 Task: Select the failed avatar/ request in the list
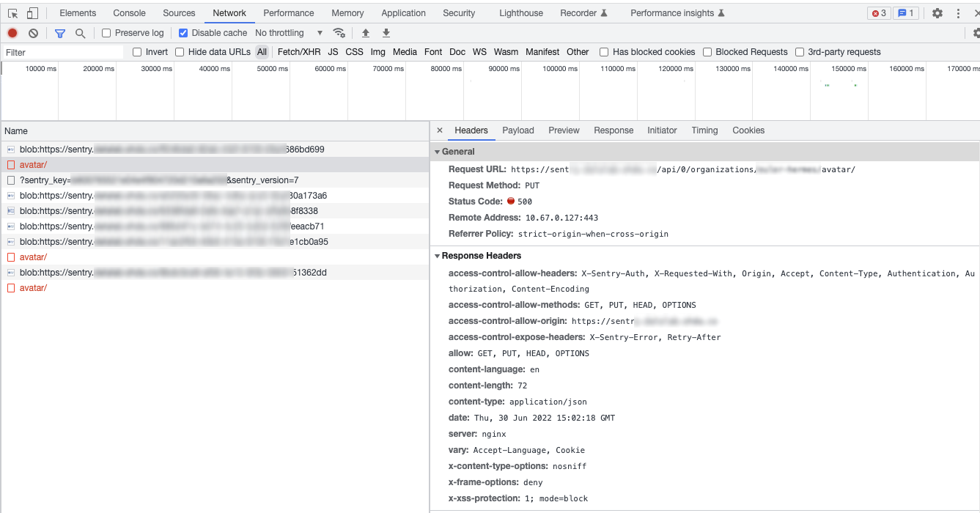[x=33, y=164]
